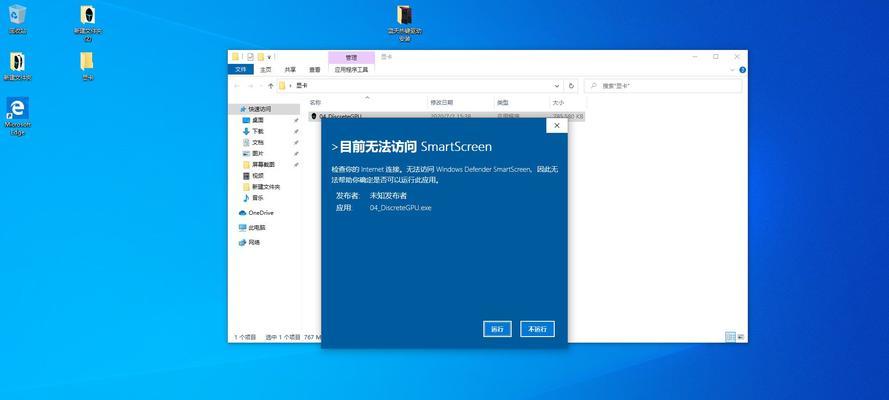The image size is (889, 400).
Task: Open 新建文件夹 in navigation pane
Action: pyautogui.click(x=265, y=186)
